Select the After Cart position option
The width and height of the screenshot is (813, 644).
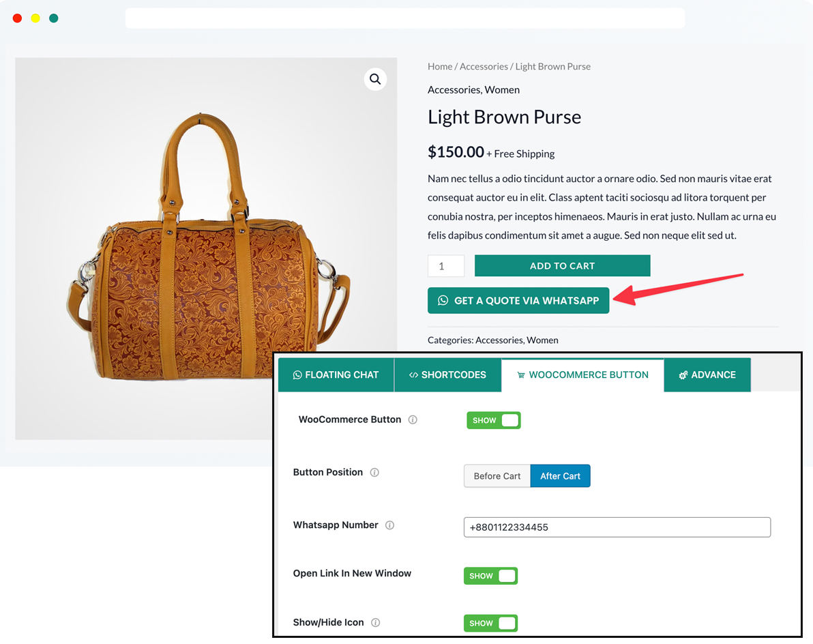click(560, 476)
